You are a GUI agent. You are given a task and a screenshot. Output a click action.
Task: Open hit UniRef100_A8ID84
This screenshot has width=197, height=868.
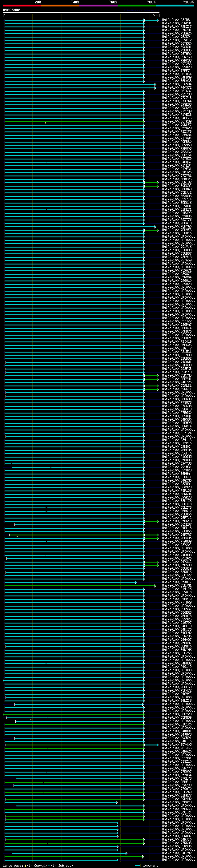pos(176,20)
